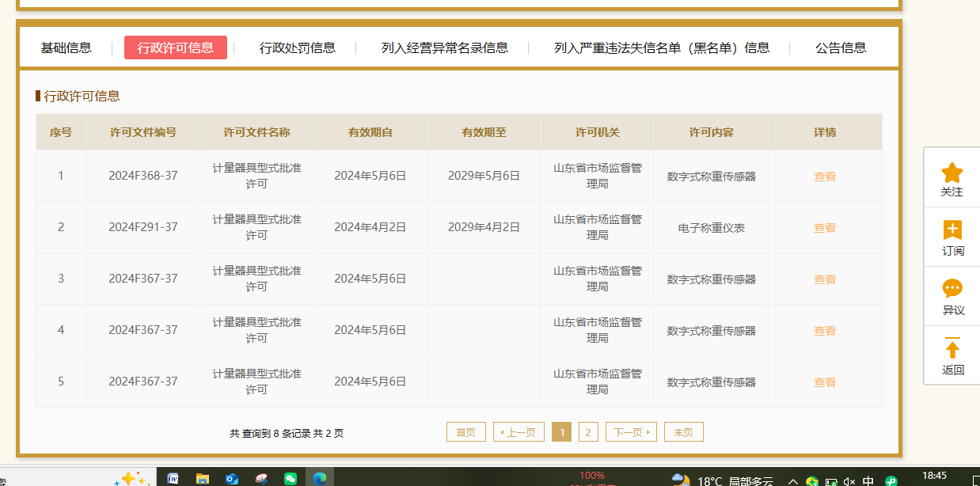Screen dimensions: 980x486
Task: Switch to the 行政处罚信息 tab
Action: pyautogui.click(x=297, y=47)
